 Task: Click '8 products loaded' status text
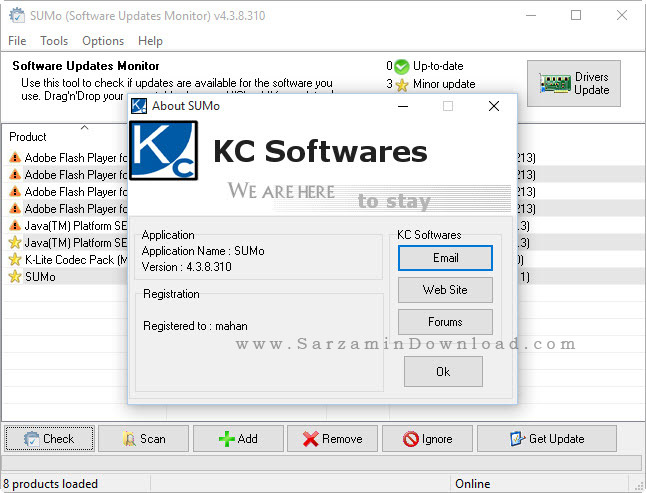click(50, 484)
